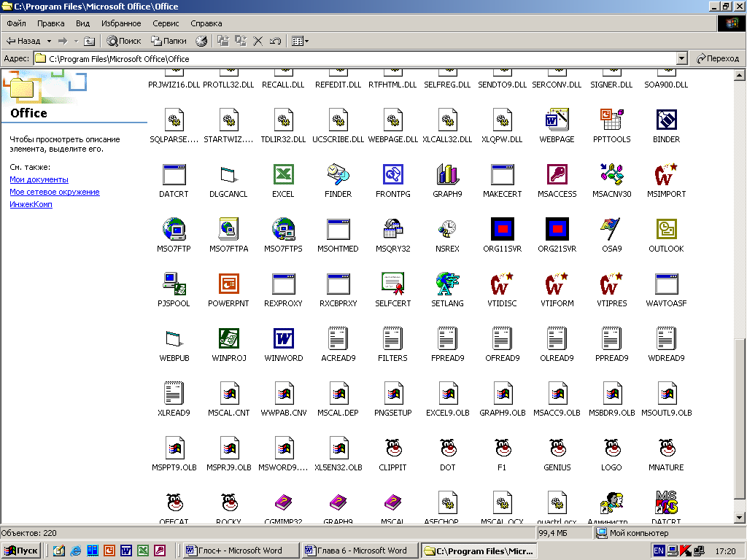Select the EXCEL9.OLB library file

click(x=447, y=393)
